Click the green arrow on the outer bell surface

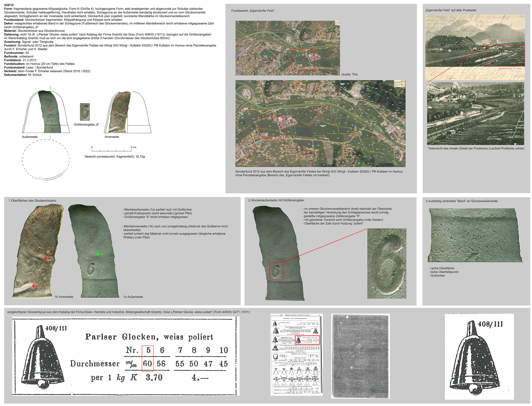[99, 254]
